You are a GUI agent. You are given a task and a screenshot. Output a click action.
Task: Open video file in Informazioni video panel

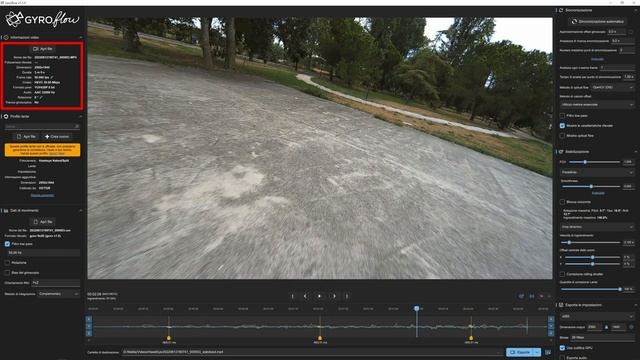click(x=43, y=49)
